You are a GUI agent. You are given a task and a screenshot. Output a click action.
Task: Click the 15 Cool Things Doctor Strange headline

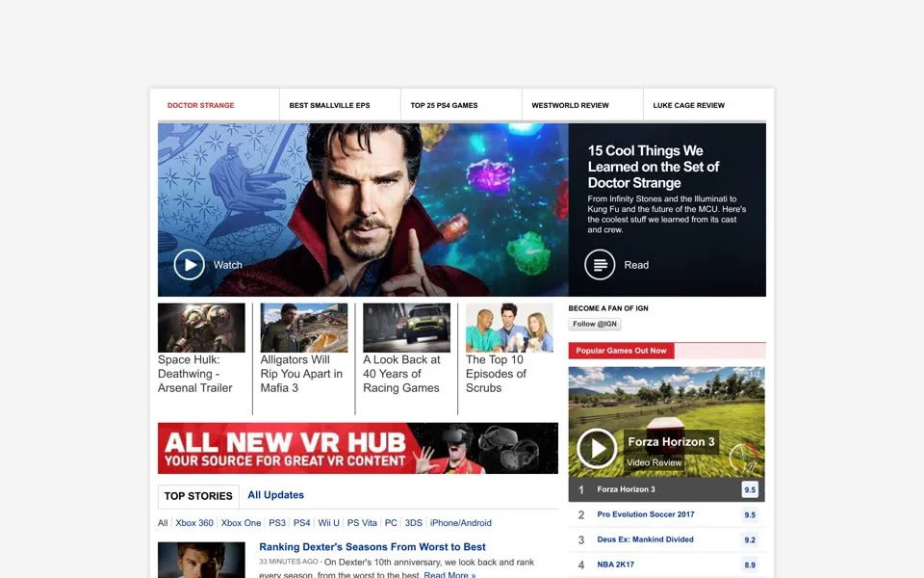tap(654, 167)
